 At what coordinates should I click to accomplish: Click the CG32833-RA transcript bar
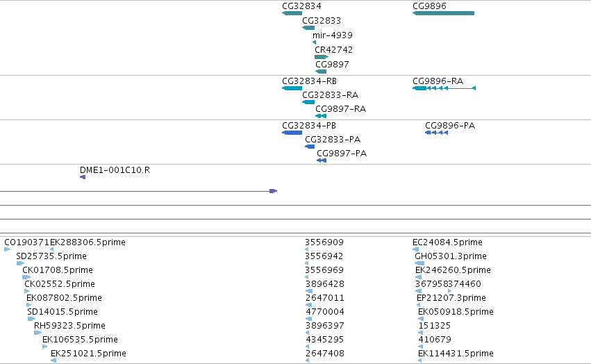tap(308, 102)
